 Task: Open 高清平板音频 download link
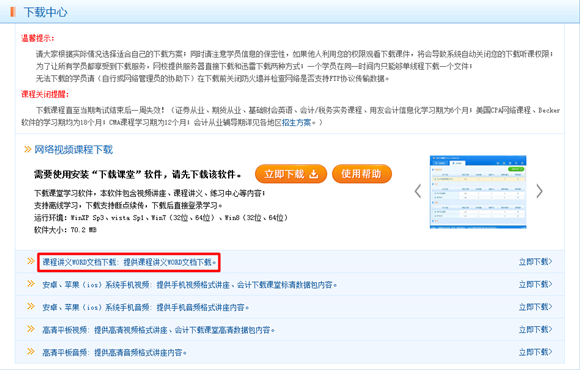(114, 353)
